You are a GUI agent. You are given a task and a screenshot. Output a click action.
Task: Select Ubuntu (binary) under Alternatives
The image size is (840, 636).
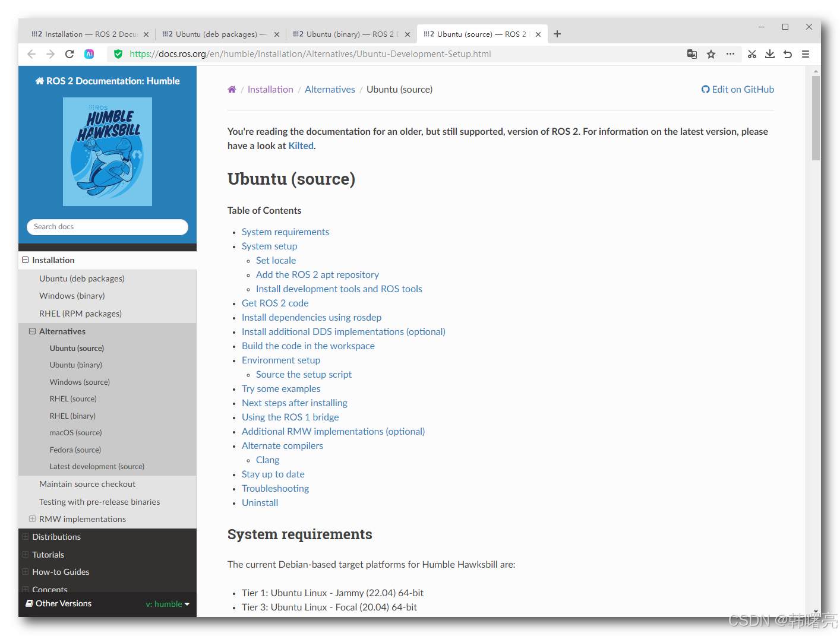(x=76, y=365)
